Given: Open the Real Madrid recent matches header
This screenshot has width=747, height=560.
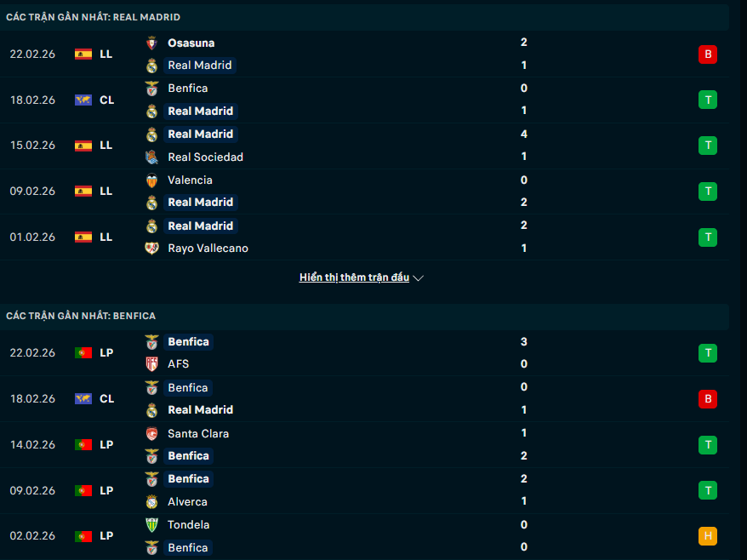Looking at the screenshot, I should [93, 17].
